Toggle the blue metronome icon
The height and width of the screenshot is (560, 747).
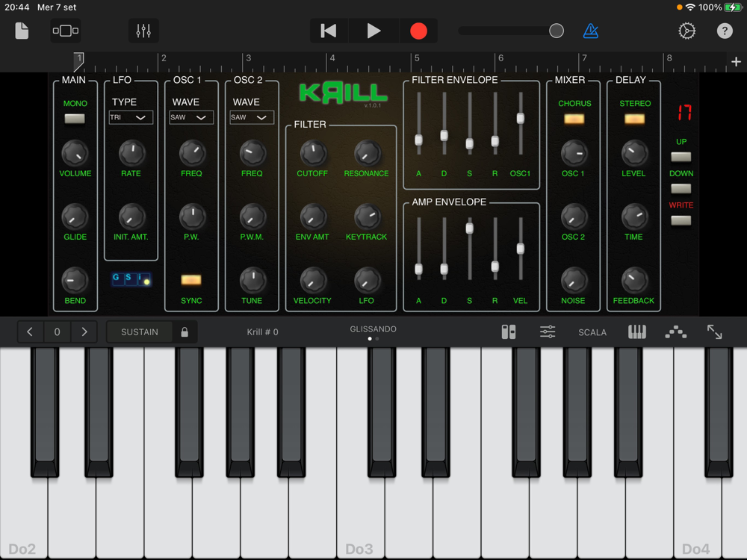591,31
